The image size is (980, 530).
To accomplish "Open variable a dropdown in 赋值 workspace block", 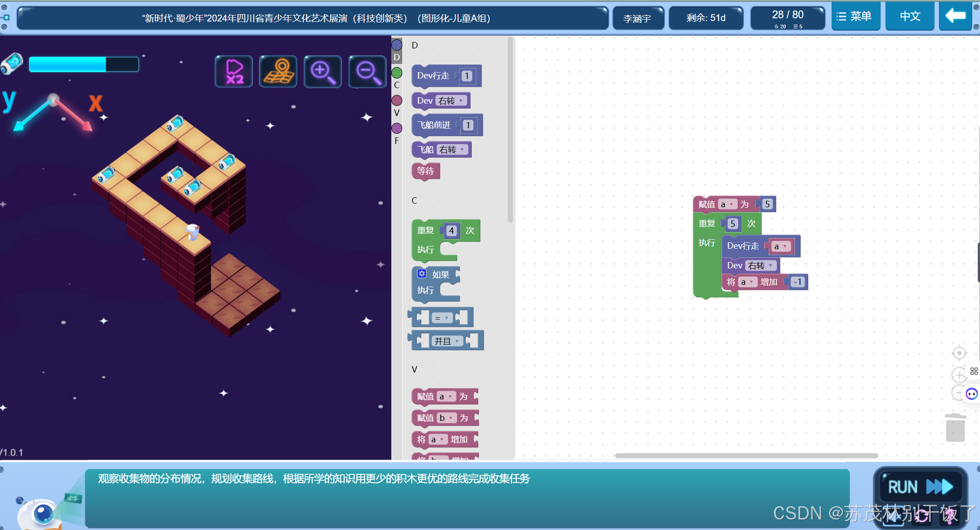I will click(x=727, y=204).
